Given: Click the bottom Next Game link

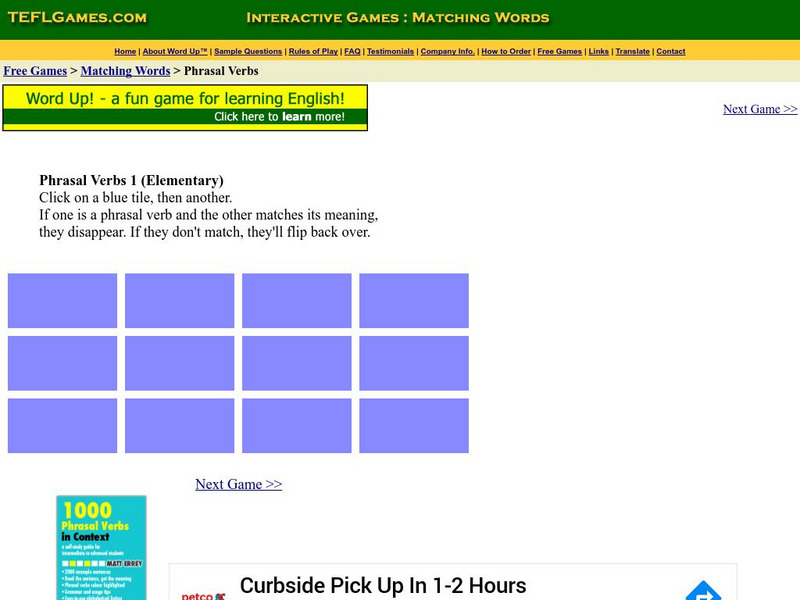Looking at the screenshot, I should click(x=238, y=484).
